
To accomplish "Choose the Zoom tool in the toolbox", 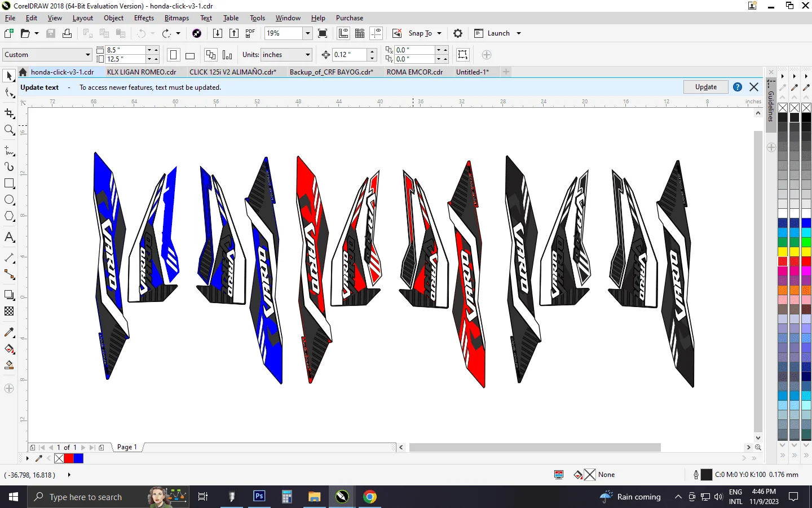I will [9, 130].
